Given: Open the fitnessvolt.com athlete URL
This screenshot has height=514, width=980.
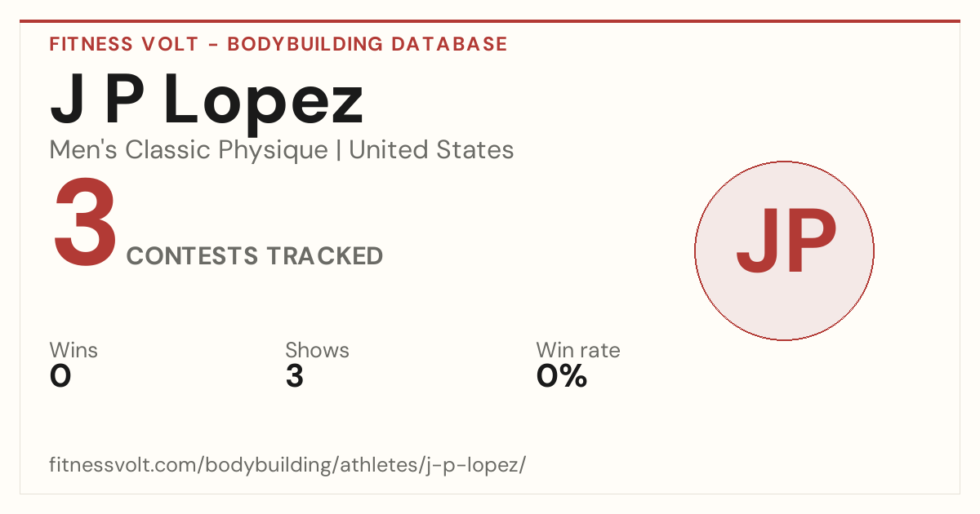Looking at the screenshot, I should click(287, 465).
